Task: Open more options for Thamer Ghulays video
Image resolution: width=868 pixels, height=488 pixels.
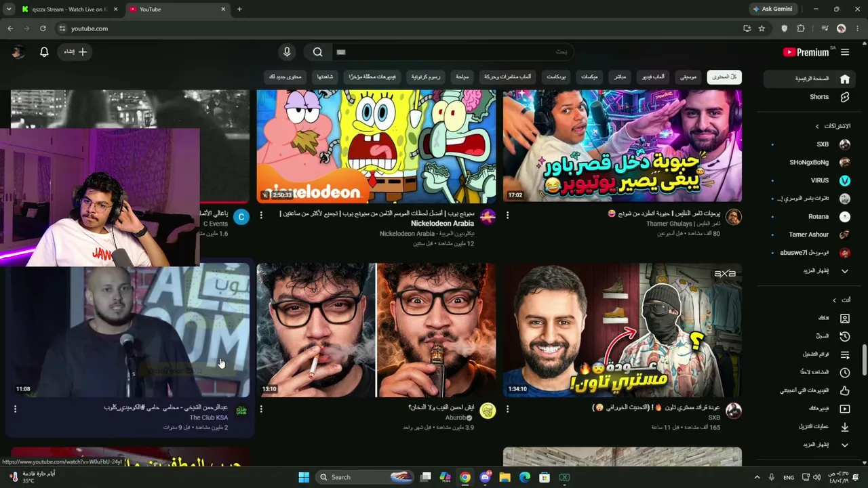Action: (x=507, y=216)
